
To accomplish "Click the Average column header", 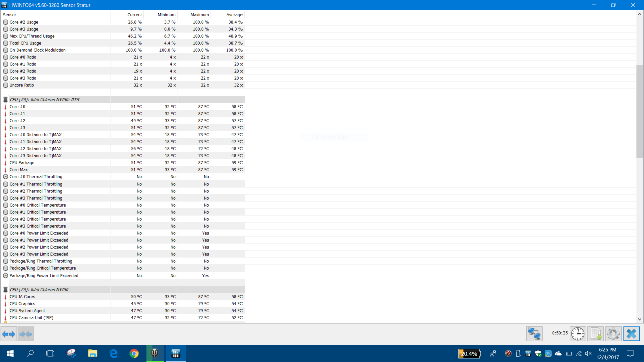I will tap(228, 15).
